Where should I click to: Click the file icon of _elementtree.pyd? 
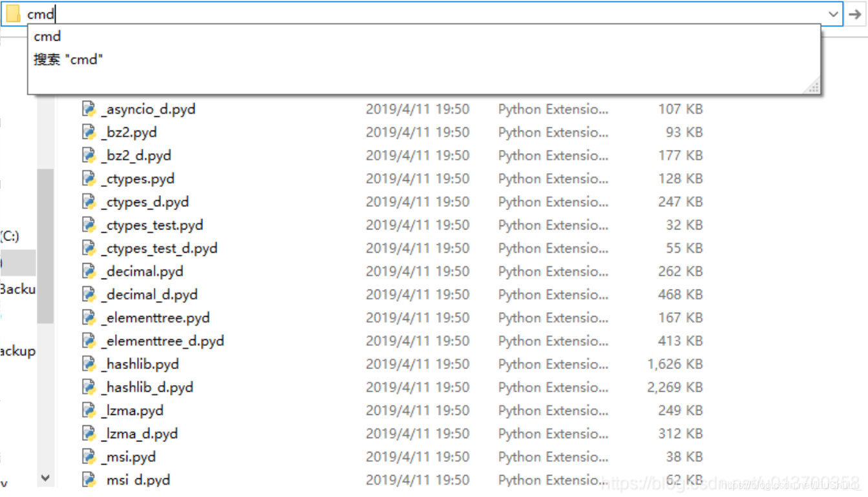pos(89,318)
